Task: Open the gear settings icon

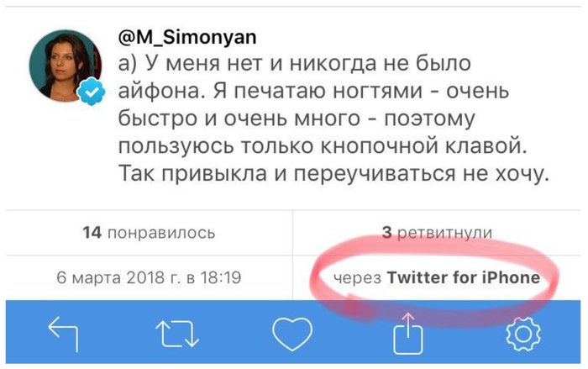Action: (x=522, y=335)
